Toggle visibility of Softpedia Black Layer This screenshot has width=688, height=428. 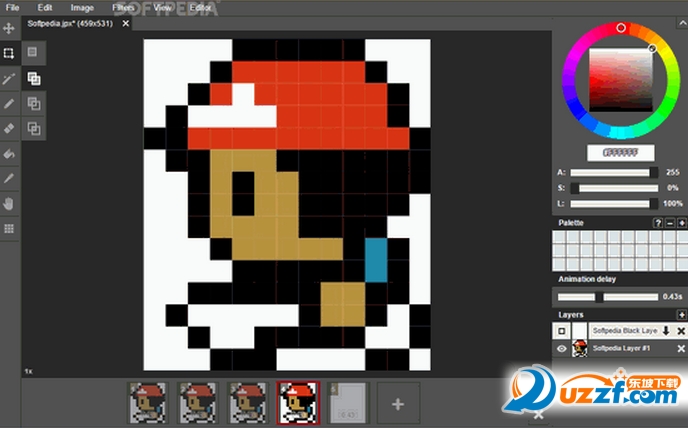(x=562, y=331)
